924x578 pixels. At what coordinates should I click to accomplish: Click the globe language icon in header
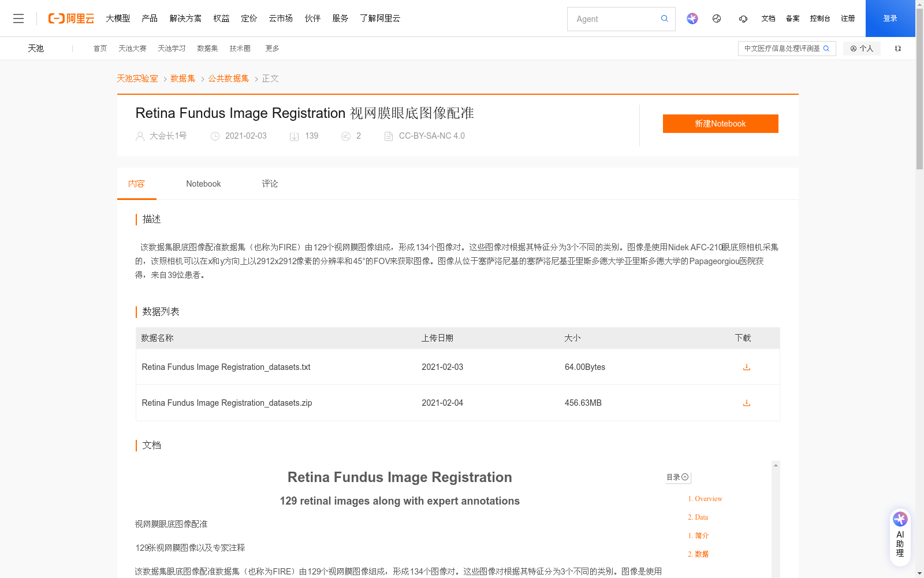(x=717, y=18)
